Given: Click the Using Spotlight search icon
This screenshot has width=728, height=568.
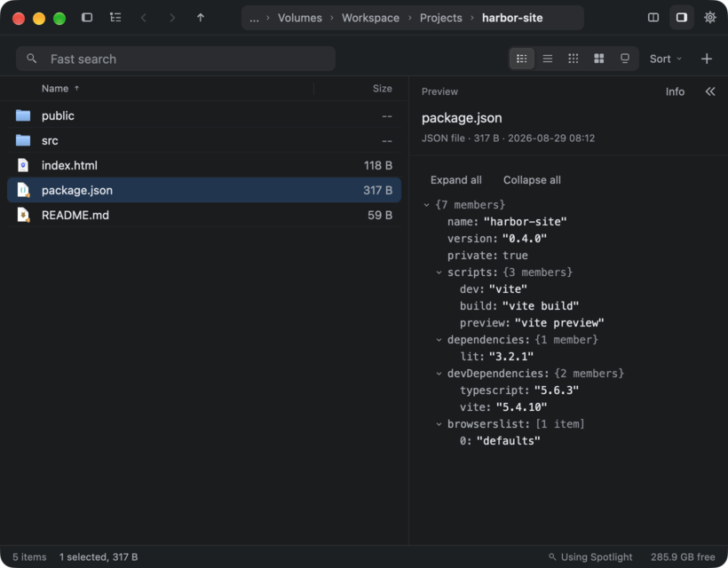Looking at the screenshot, I should pyautogui.click(x=552, y=556).
